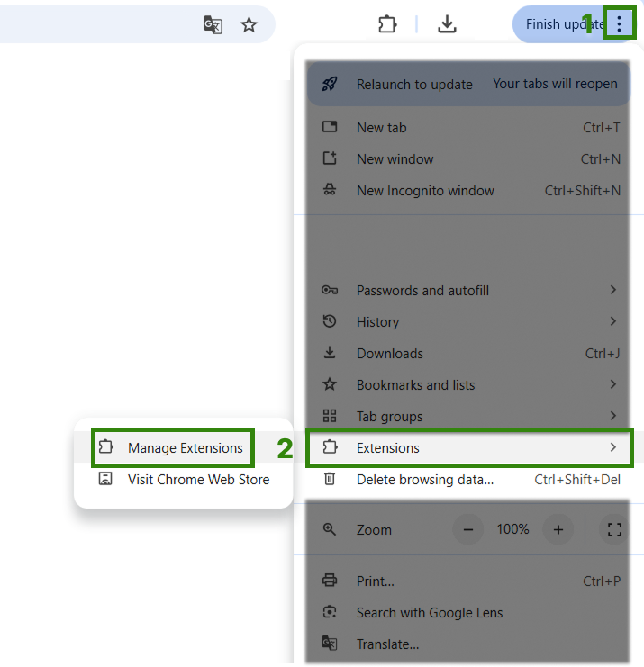Open a New Incognito window
Screen dimensions: 644x667
click(468, 190)
